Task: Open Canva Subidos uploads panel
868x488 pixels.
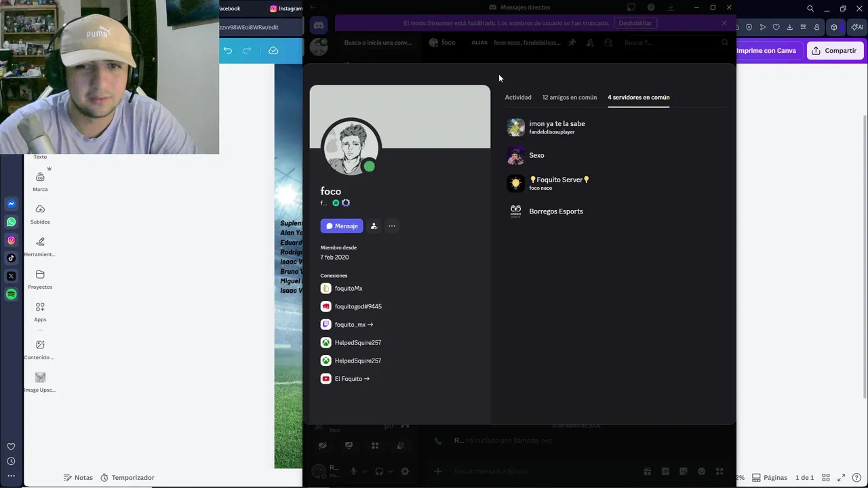Action: pyautogui.click(x=40, y=214)
